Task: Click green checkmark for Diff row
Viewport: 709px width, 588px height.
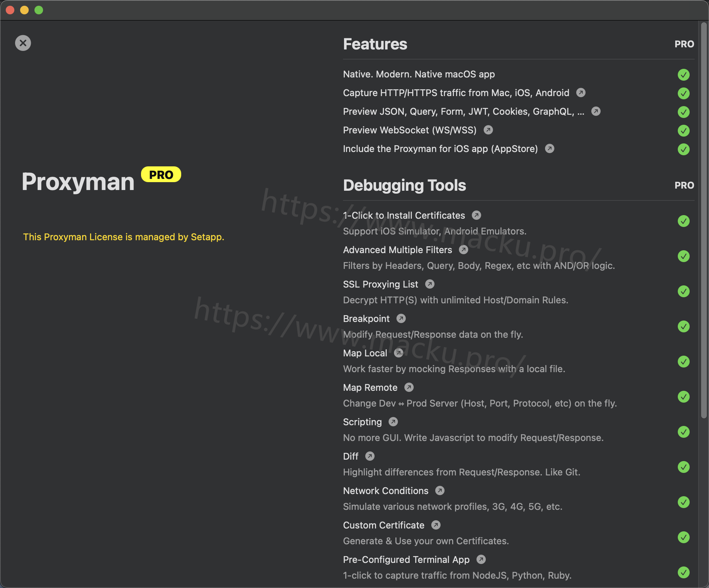Action: coord(684,467)
